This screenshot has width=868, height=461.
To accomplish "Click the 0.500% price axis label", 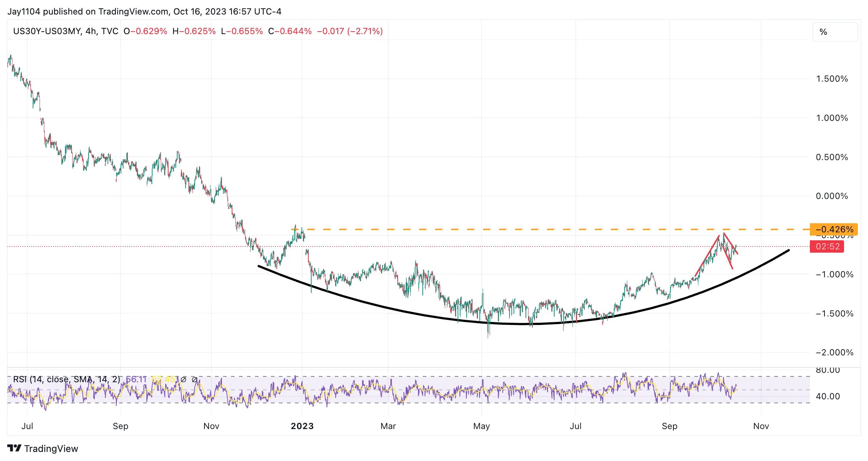I will tap(832, 157).
